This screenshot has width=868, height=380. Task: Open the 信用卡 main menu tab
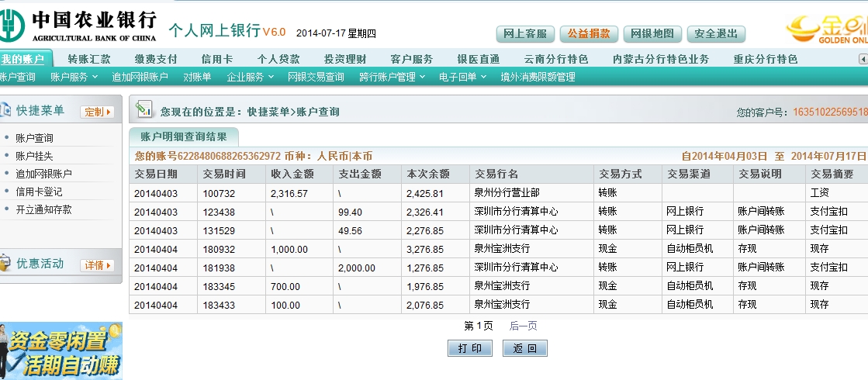pos(217,59)
